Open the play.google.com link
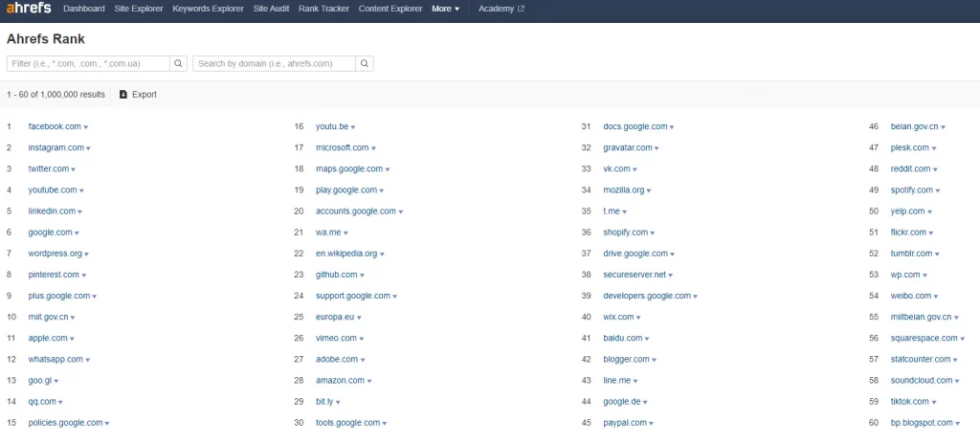 (346, 190)
